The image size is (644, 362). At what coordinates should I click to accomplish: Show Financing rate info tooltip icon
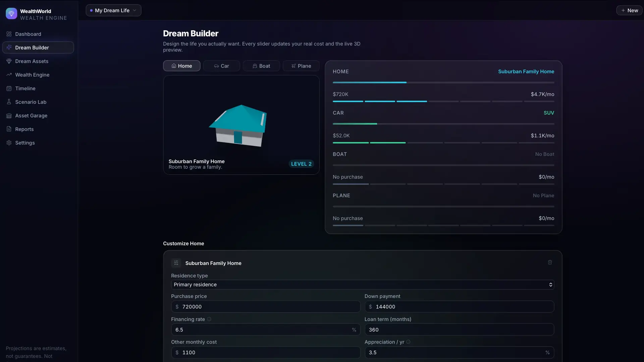[x=209, y=319]
